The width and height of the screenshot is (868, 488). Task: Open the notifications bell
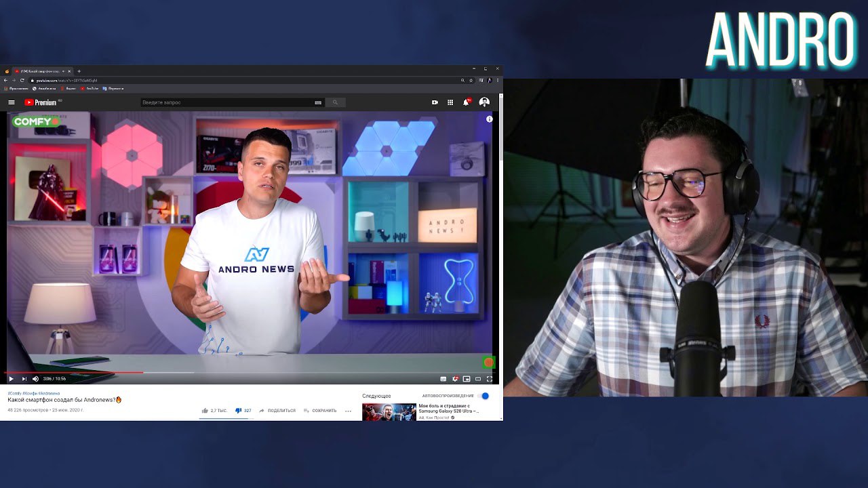click(x=466, y=102)
